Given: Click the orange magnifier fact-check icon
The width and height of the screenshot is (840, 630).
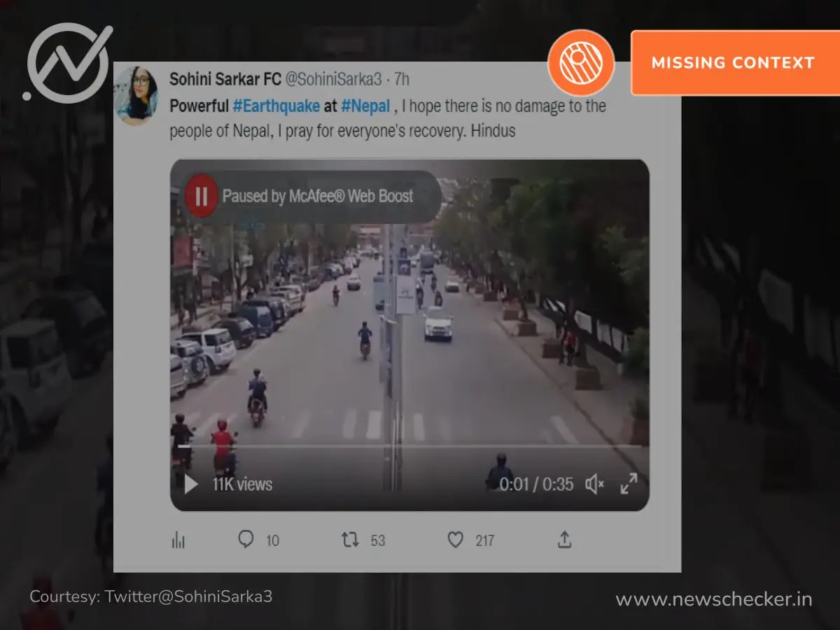Looking at the screenshot, I should coord(581,63).
